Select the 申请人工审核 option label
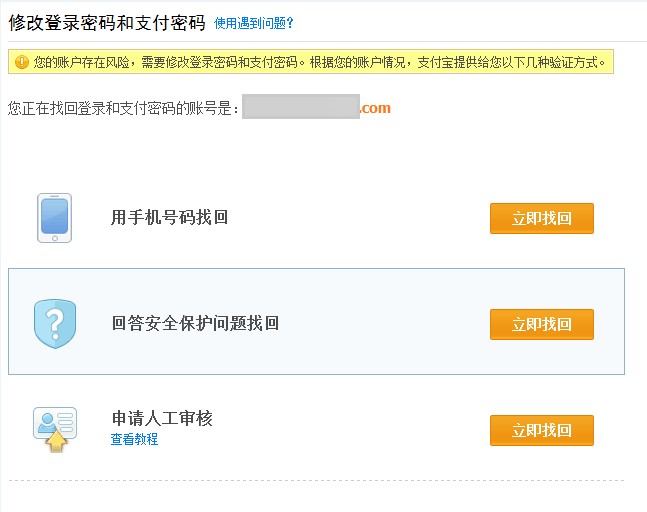The width and height of the screenshot is (647, 512). point(162,418)
